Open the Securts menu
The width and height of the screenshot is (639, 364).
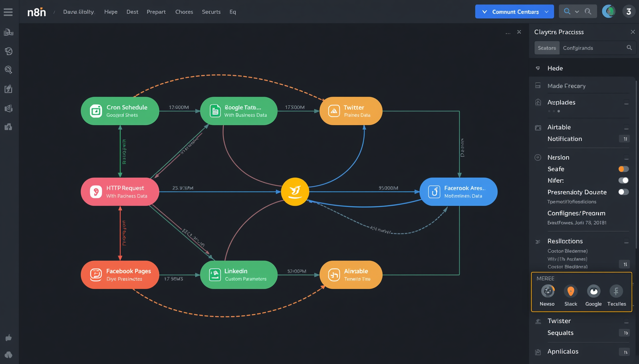click(x=211, y=12)
